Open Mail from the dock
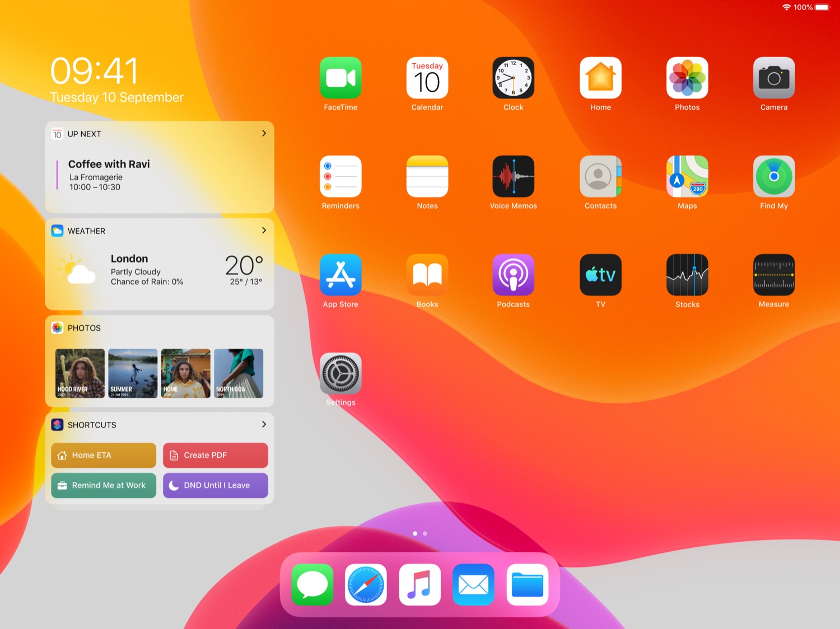Image resolution: width=840 pixels, height=629 pixels. coord(473,585)
